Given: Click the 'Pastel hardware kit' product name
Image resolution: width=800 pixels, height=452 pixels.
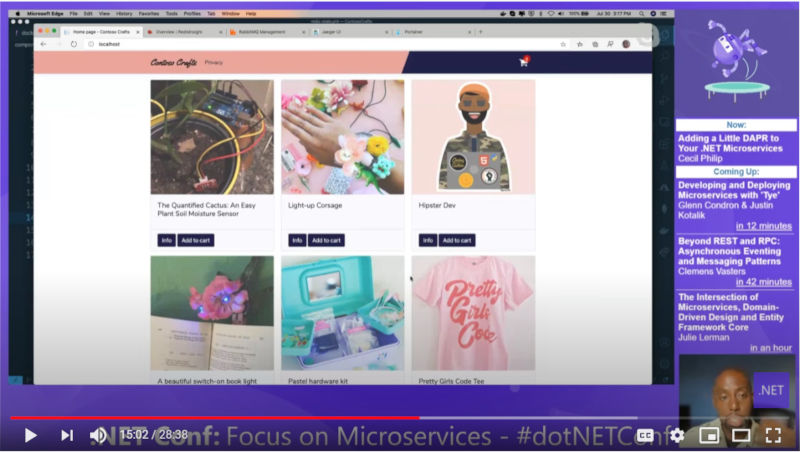Looking at the screenshot, I should click(317, 381).
